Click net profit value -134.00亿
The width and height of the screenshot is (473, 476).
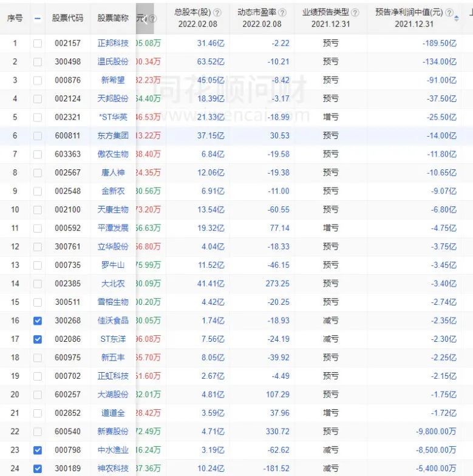tap(440, 62)
